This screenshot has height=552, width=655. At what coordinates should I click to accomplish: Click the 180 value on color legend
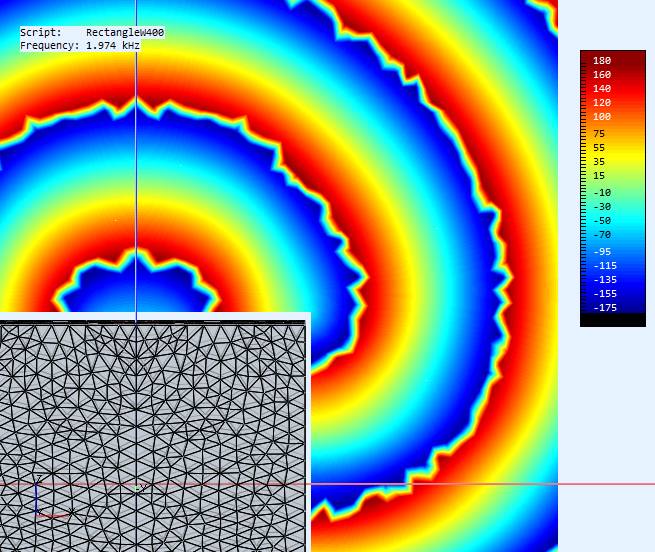(602, 61)
